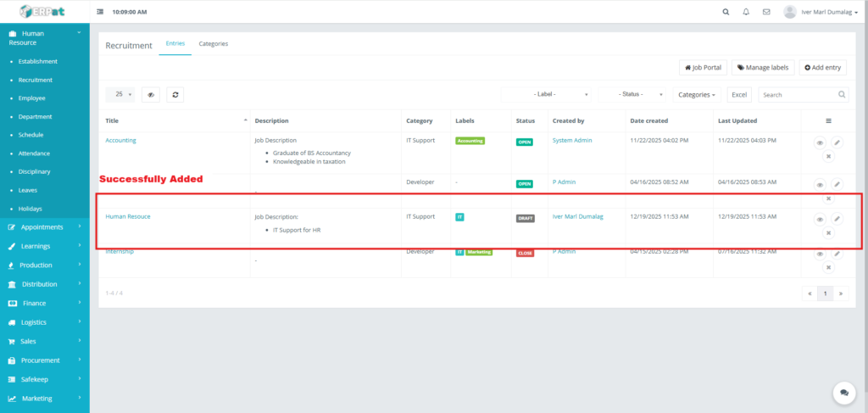Viewport: 868px width, 413px height.
Task: Toggle the sidebar menu hamburger icon
Action: (101, 12)
